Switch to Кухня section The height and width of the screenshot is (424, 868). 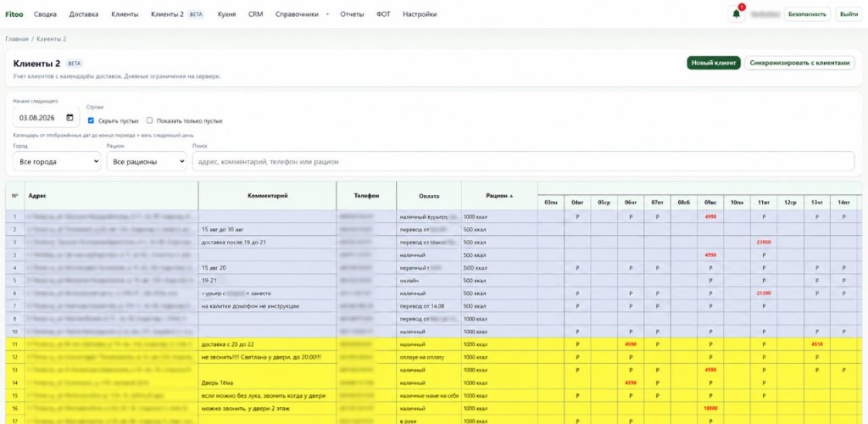point(226,14)
